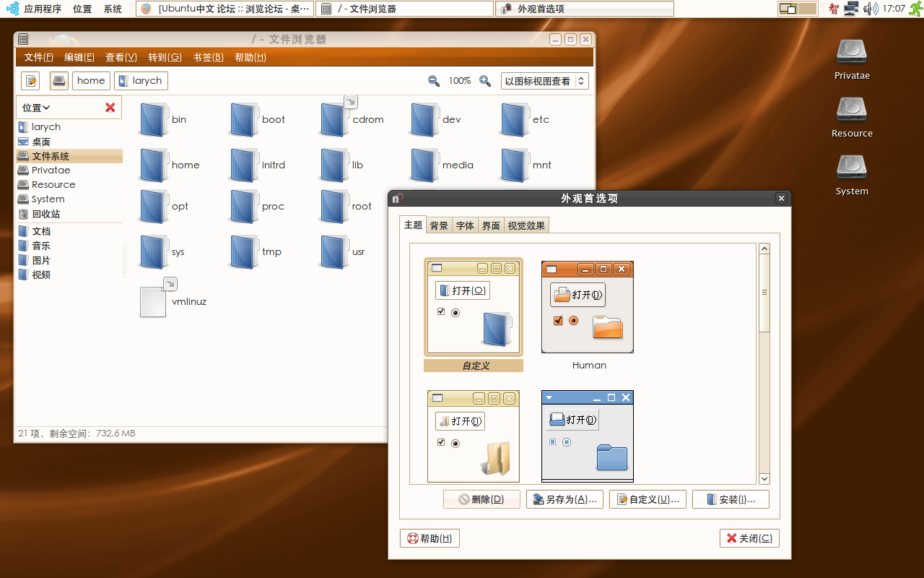Click the 关闭(C) button

pos(749,538)
